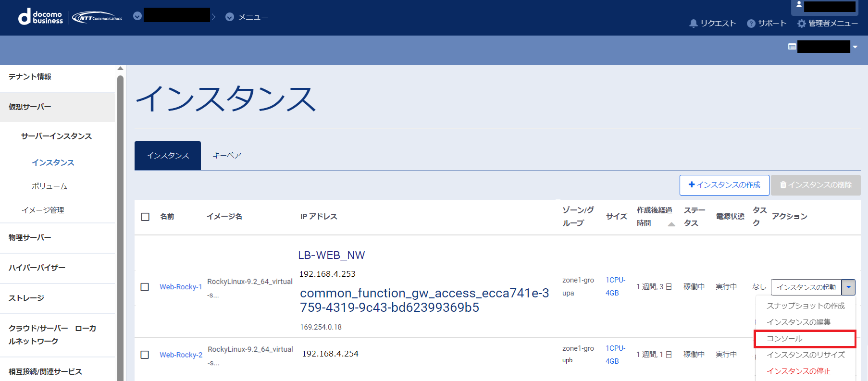Select インスタンス sidebar link
This screenshot has width=868, height=381.
[x=53, y=162]
